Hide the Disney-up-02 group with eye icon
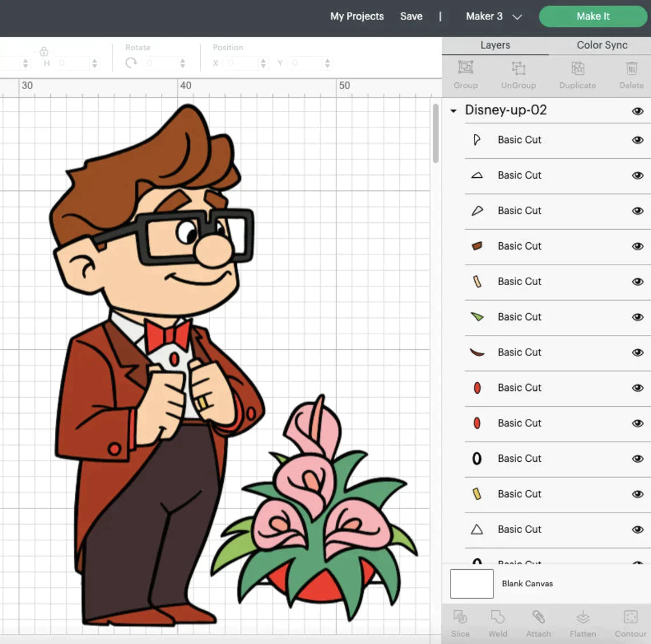 coord(637,111)
